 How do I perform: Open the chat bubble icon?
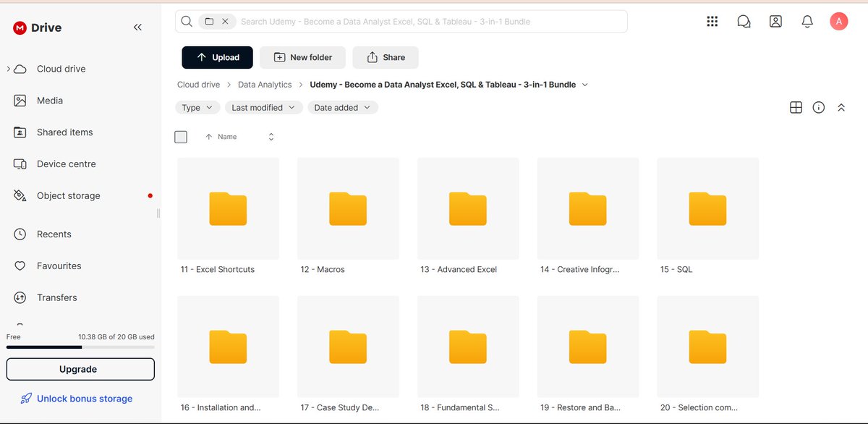tap(744, 22)
